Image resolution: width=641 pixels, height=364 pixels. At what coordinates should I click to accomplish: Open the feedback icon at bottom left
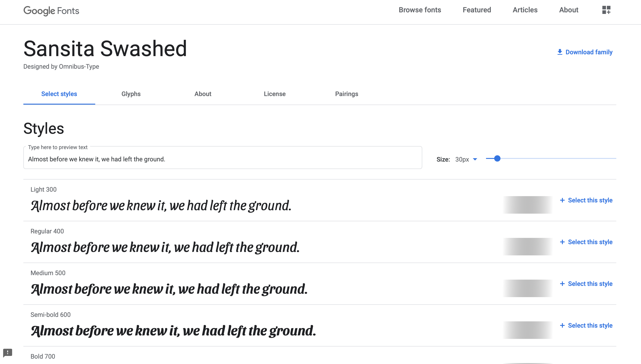(x=8, y=353)
